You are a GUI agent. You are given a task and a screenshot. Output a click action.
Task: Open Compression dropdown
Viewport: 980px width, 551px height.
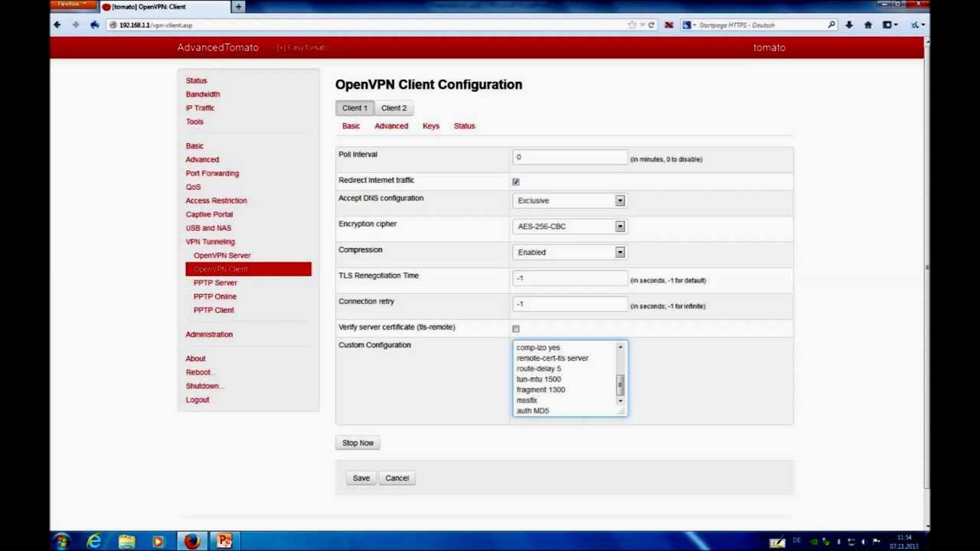[570, 253]
